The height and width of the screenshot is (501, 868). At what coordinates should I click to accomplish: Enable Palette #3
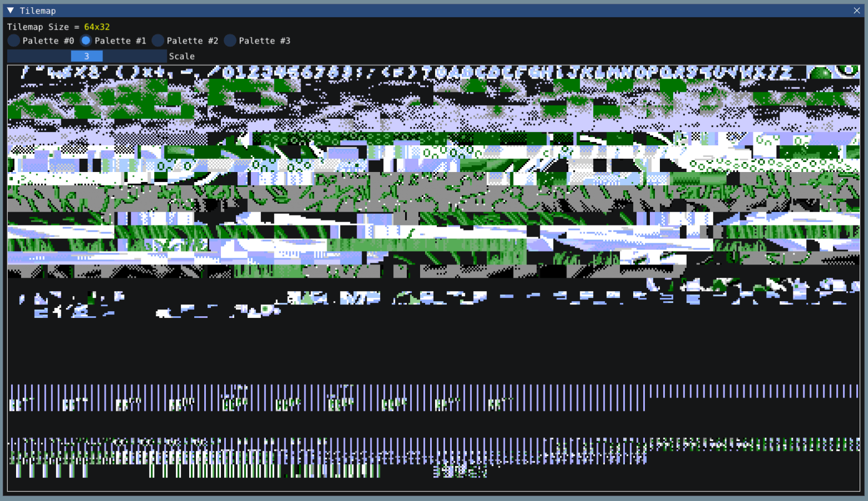click(x=230, y=40)
